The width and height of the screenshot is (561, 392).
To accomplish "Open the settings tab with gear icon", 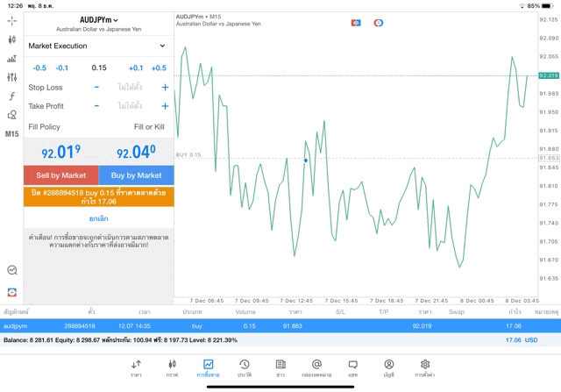I will click(425, 368).
